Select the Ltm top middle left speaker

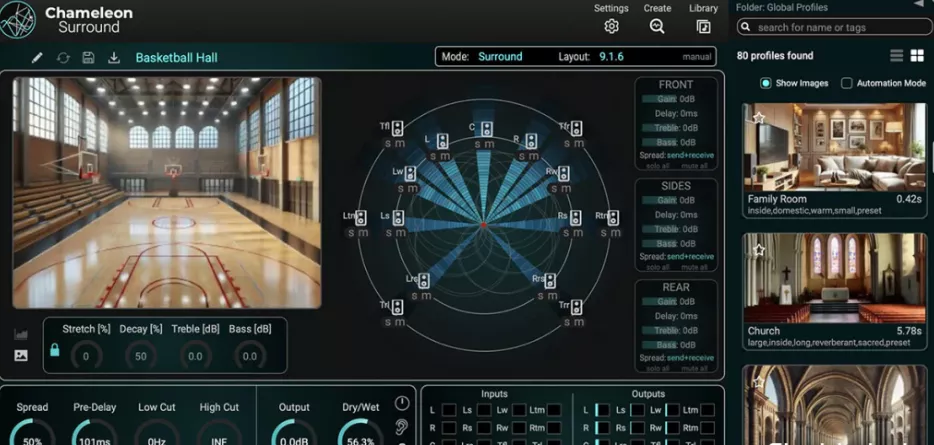(361, 217)
